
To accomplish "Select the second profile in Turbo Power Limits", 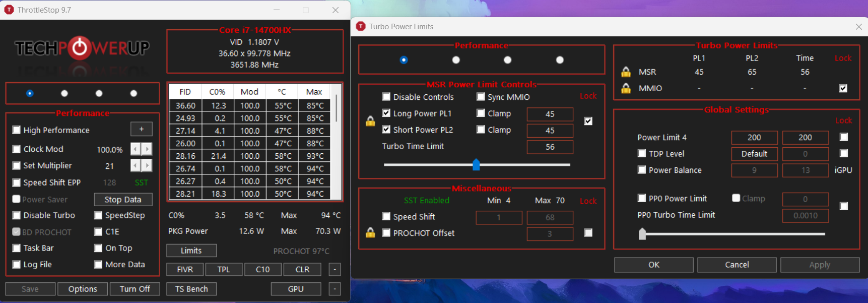I will click(456, 60).
